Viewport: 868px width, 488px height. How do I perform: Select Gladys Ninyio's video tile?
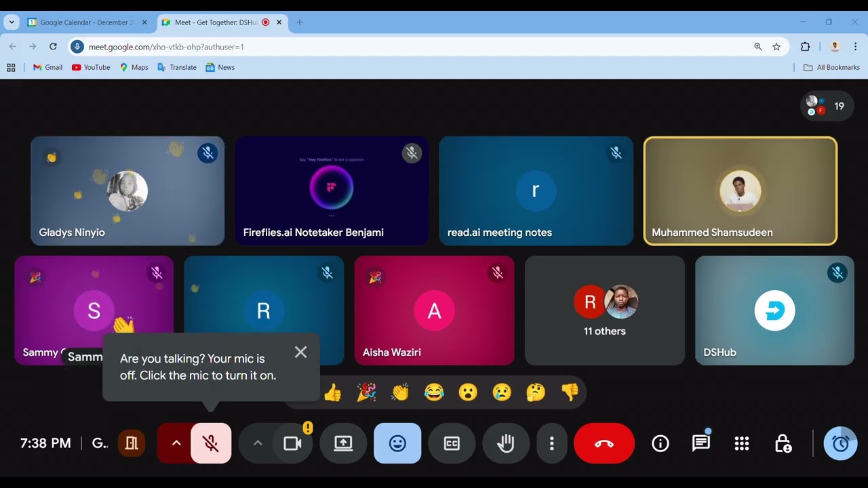(127, 191)
